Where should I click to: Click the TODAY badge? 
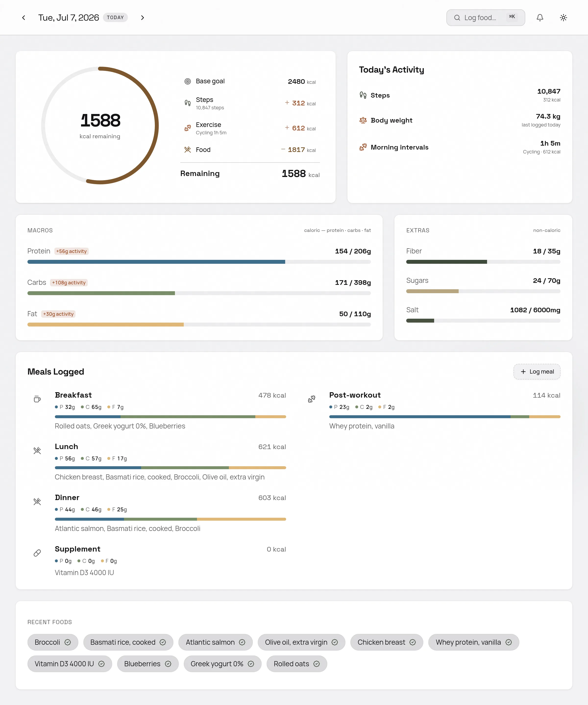(x=115, y=17)
